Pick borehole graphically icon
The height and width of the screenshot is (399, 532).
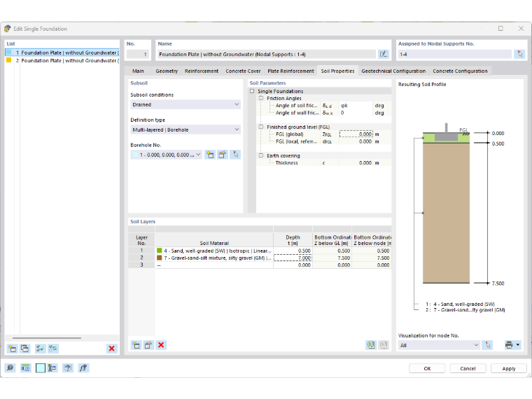(235, 155)
